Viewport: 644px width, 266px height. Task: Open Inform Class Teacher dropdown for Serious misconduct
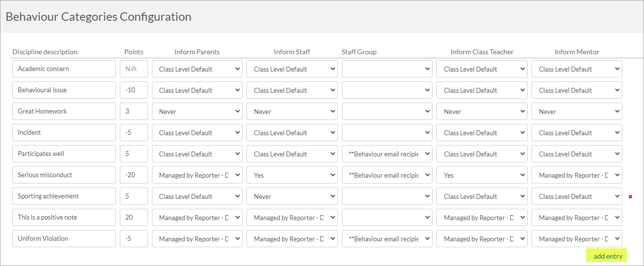(482, 175)
